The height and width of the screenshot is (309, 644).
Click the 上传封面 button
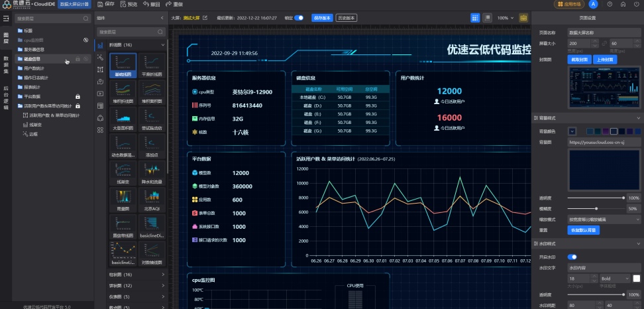[x=605, y=60]
